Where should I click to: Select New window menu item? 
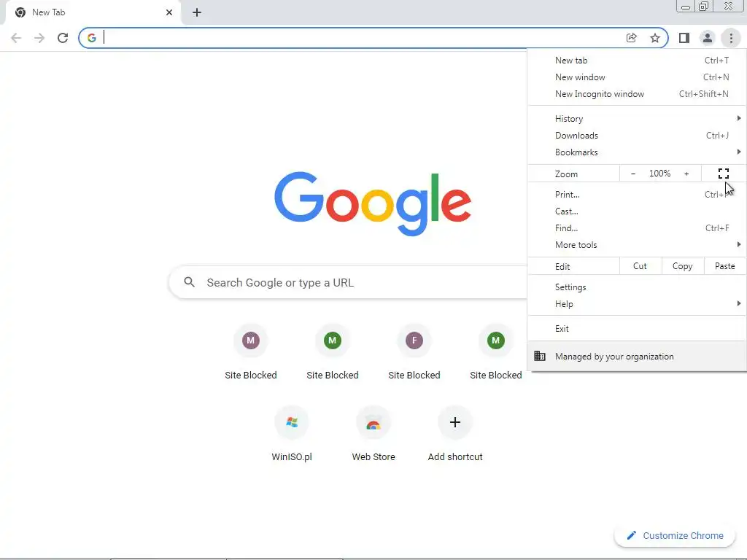click(x=637, y=77)
